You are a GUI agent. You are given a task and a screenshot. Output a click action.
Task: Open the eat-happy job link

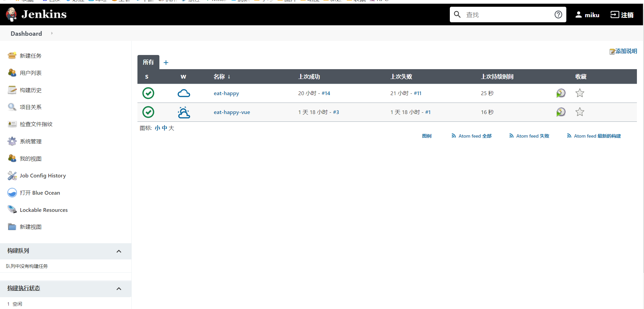(x=226, y=93)
